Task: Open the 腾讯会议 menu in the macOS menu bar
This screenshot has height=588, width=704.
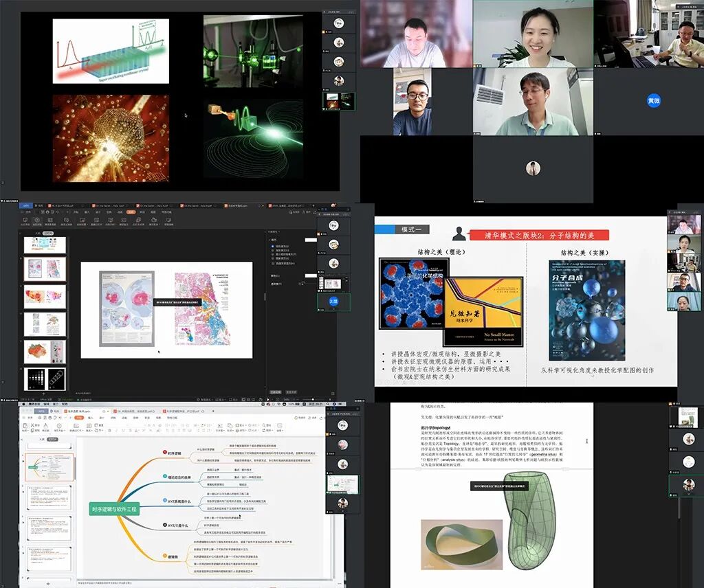Action: point(34,404)
